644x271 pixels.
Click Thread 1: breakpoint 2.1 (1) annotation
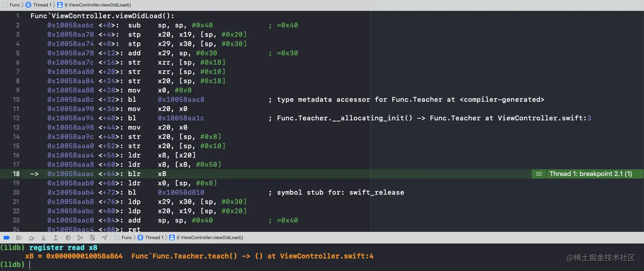pyautogui.click(x=590, y=174)
